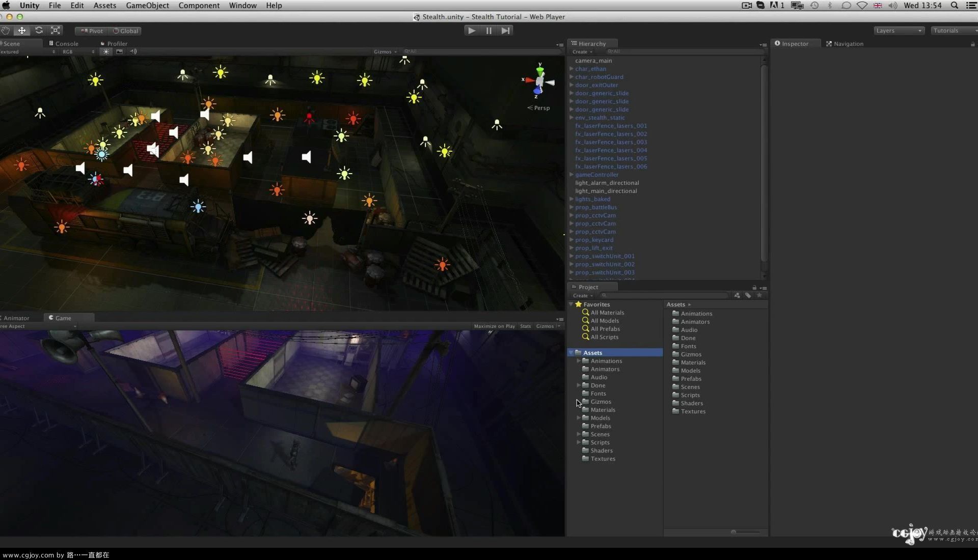This screenshot has height=560, width=978.
Task: Click the Maximize on Play button
Action: (494, 326)
